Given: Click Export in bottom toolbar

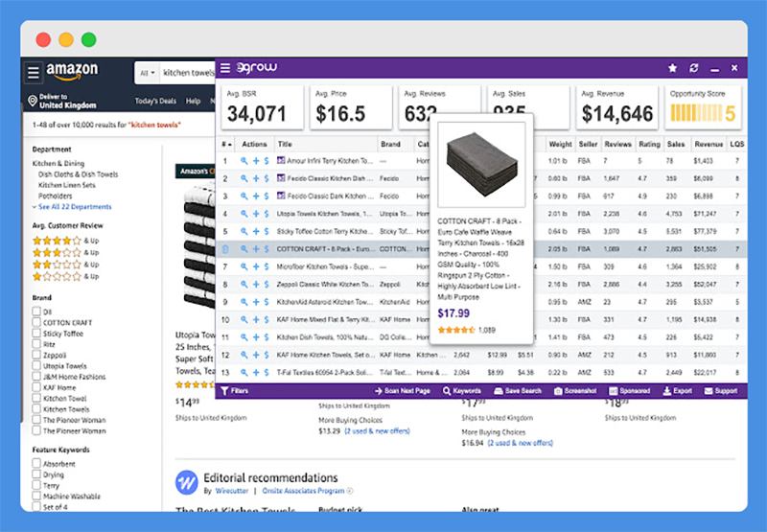Looking at the screenshot, I should tap(678, 391).
